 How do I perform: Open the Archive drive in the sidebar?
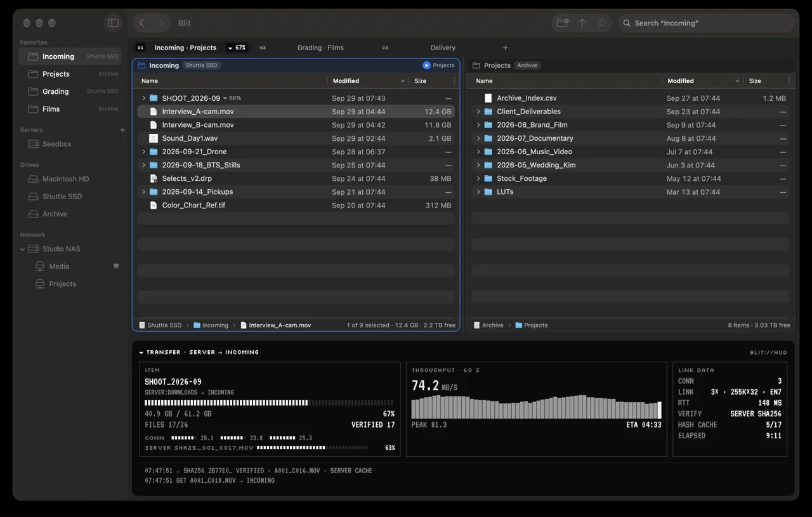tap(70, 214)
